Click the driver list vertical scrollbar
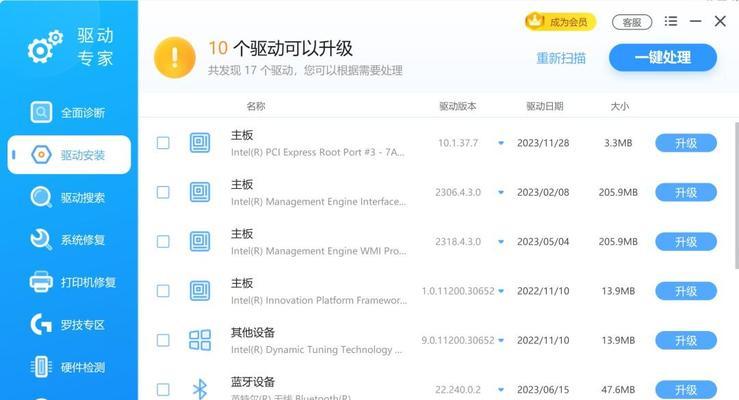 click(736, 196)
